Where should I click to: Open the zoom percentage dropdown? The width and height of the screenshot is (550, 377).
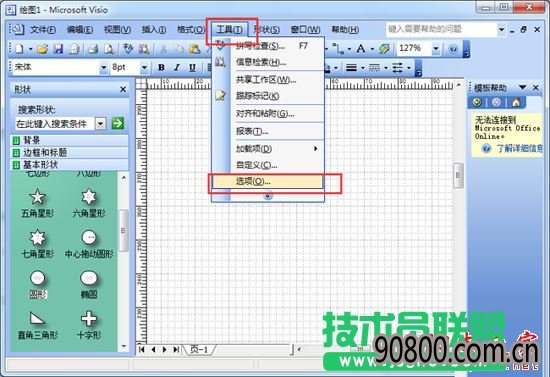[436, 49]
